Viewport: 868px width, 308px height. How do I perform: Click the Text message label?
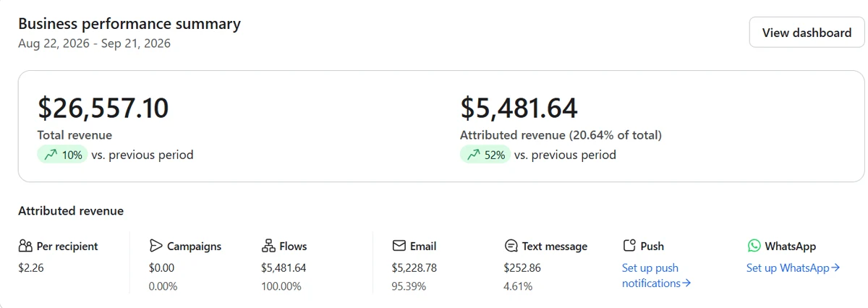pos(555,246)
